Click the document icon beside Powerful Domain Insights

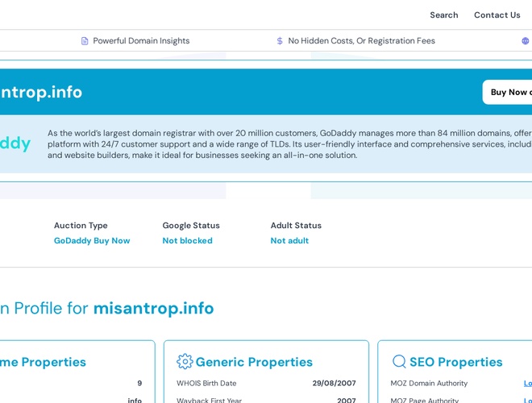(x=85, y=41)
